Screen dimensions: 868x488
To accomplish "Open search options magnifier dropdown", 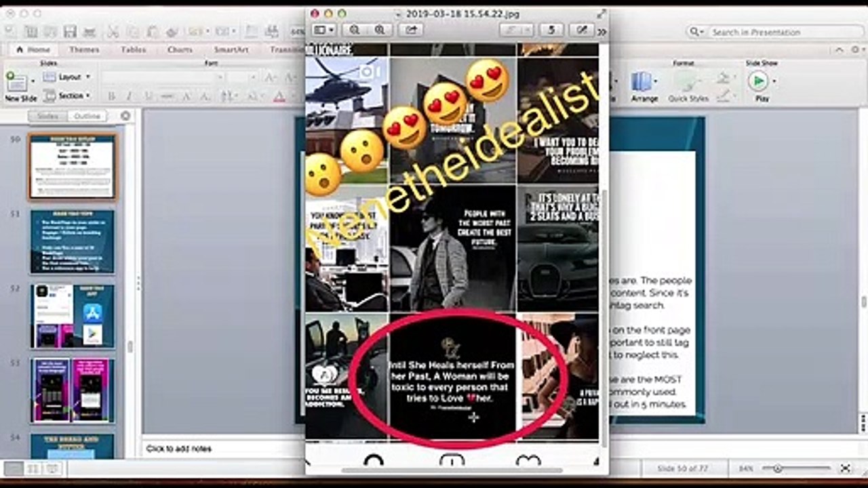I will tap(696, 32).
